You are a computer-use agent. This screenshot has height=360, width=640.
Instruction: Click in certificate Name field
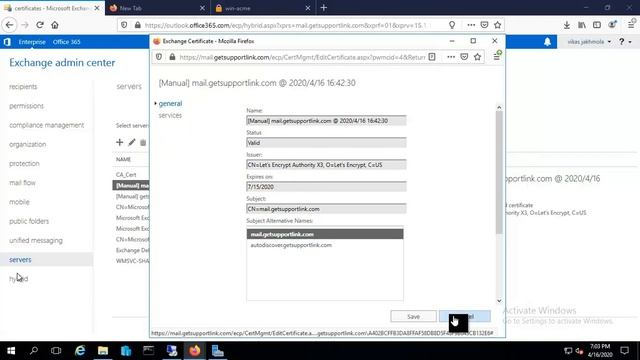coord(326,121)
